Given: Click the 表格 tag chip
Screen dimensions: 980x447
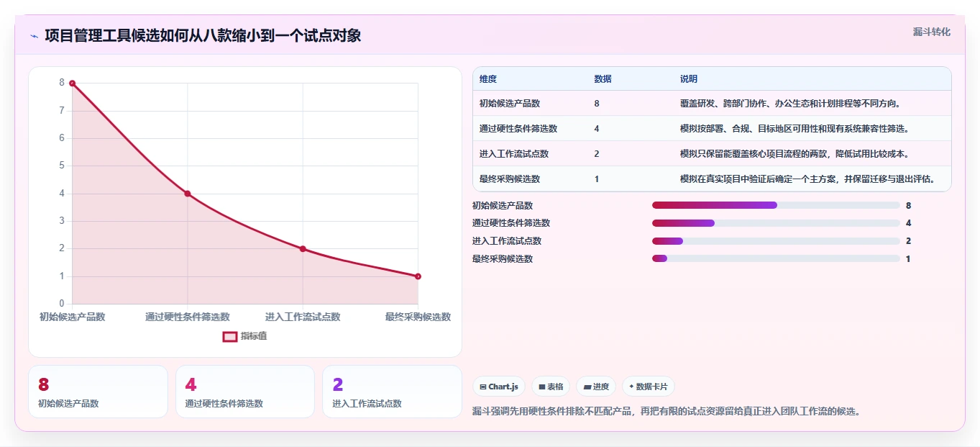Looking at the screenshot, I should 551,387.
